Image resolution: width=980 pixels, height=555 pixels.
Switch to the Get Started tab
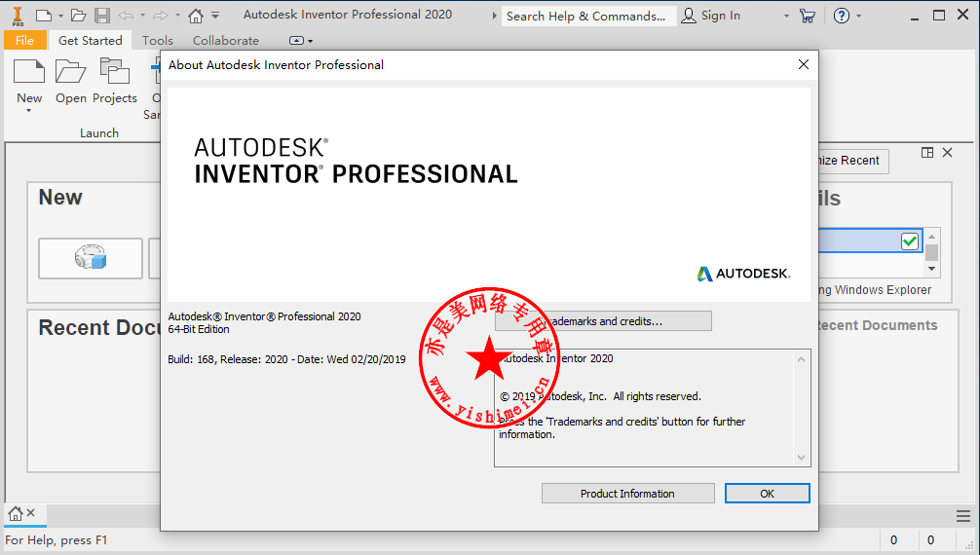point(91,40)
